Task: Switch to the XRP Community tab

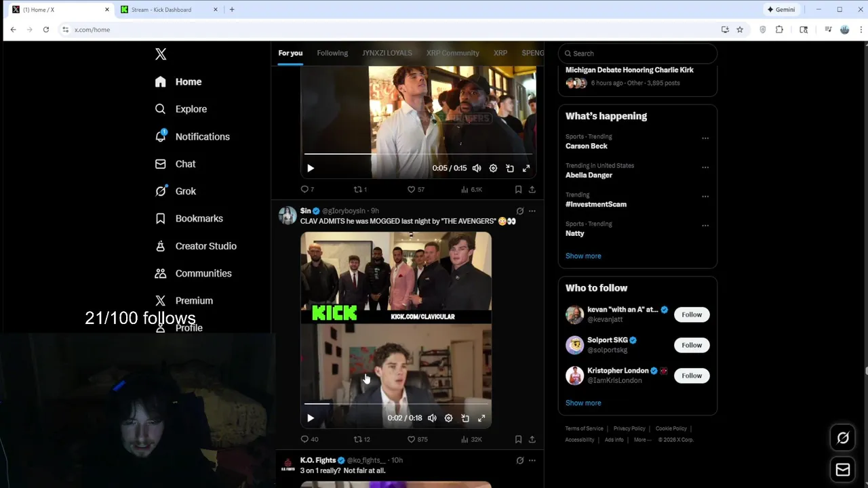Action: pos(453,53)
